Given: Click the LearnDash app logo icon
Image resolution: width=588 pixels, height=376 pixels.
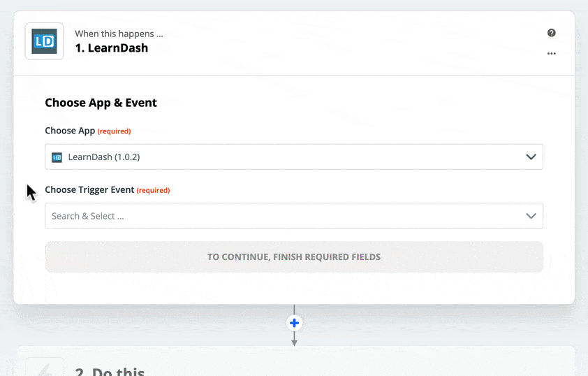Looking at the screenshot, I should click(44, 41).
